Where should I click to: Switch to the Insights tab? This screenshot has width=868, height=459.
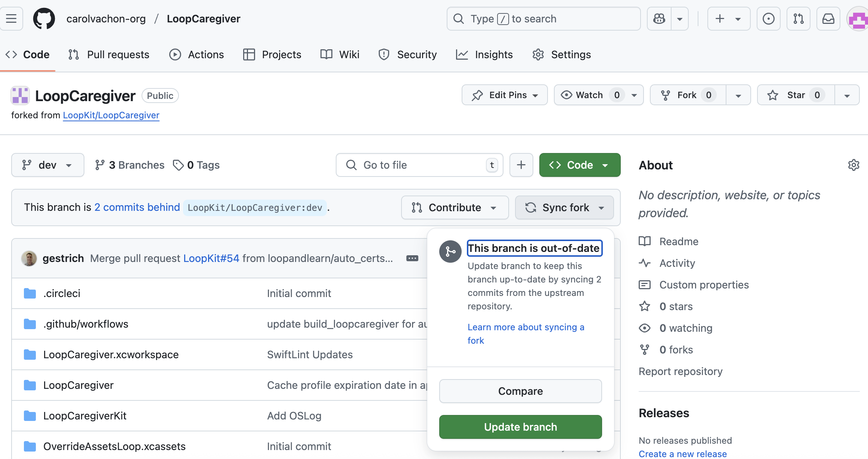pos(484,54)
